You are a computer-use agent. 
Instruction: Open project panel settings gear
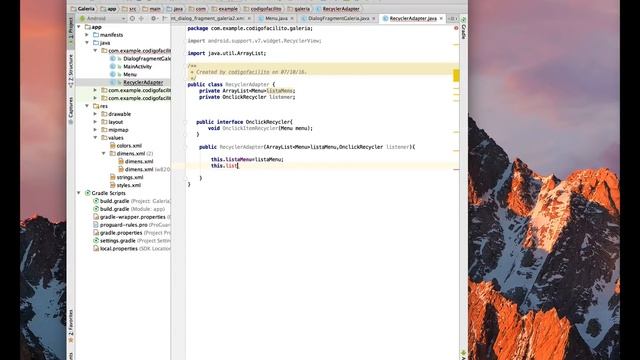coord(153,18)
